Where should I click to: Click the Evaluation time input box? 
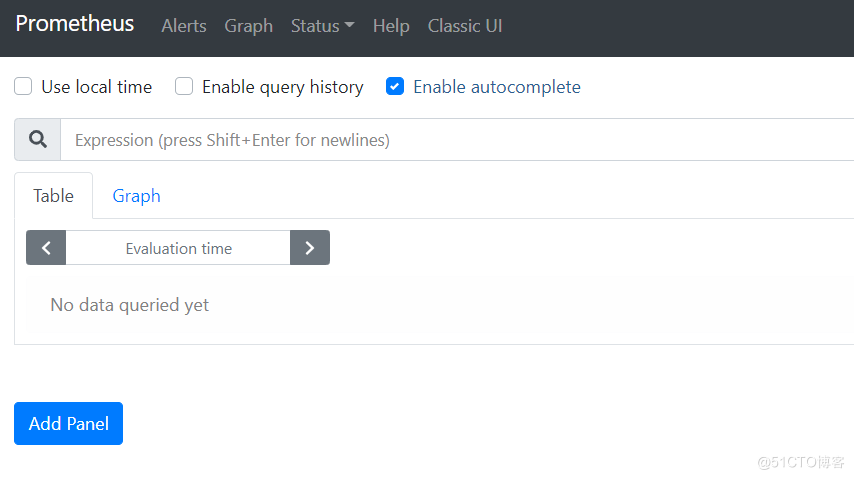178,248
